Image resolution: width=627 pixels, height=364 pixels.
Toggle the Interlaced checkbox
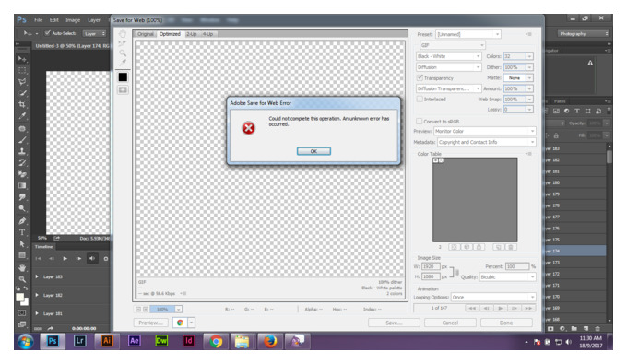420,100
